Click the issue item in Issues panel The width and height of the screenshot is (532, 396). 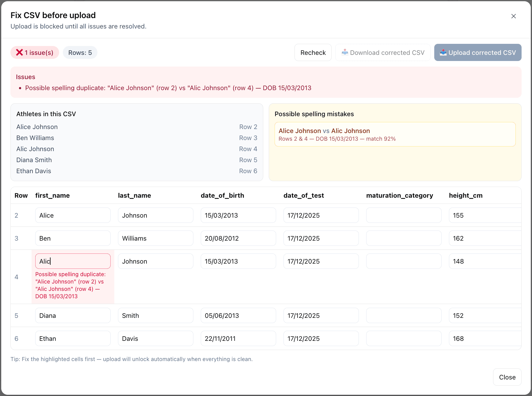tap(168, 88)
